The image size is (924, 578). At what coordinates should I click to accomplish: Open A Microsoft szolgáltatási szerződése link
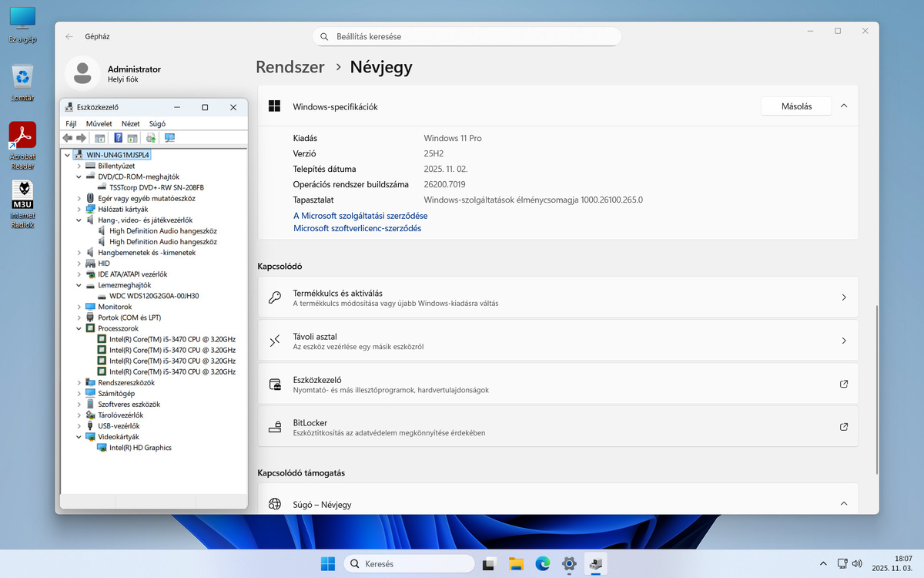[x=360, y=216]
